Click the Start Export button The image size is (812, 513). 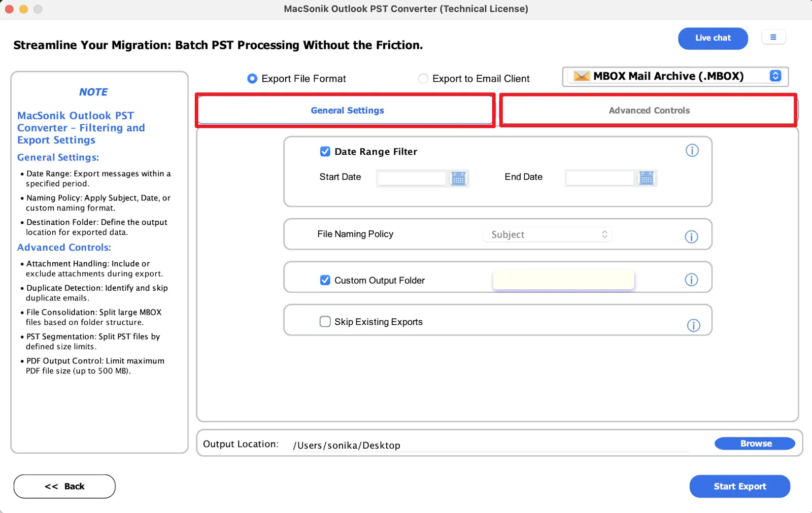(740, 486)
